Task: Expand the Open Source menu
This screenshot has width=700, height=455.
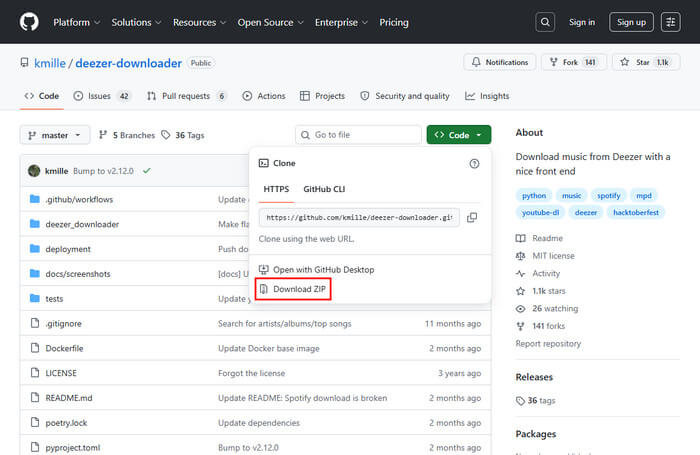Action: (270, 22)
